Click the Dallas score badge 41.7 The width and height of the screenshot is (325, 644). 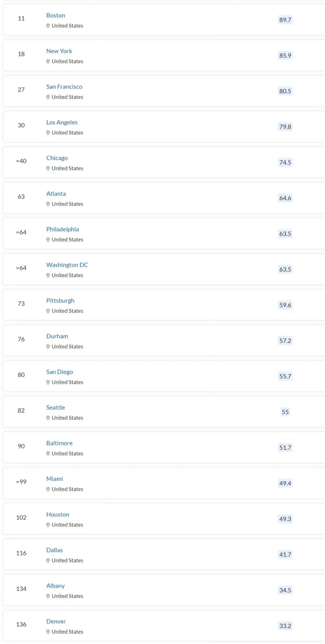click(285, 554)
